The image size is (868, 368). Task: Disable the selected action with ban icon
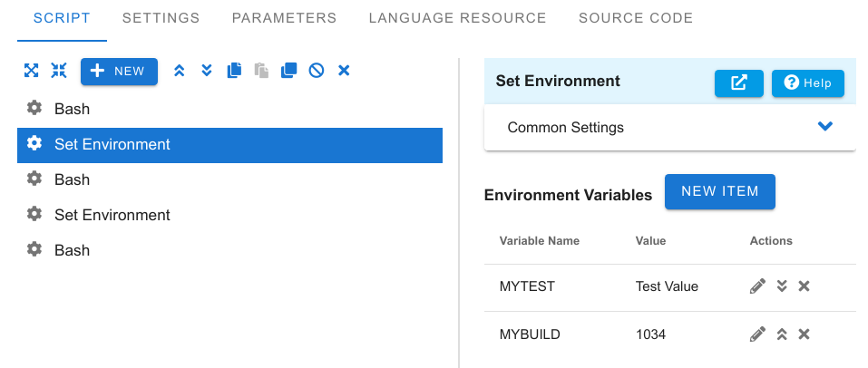click(316, 71)
